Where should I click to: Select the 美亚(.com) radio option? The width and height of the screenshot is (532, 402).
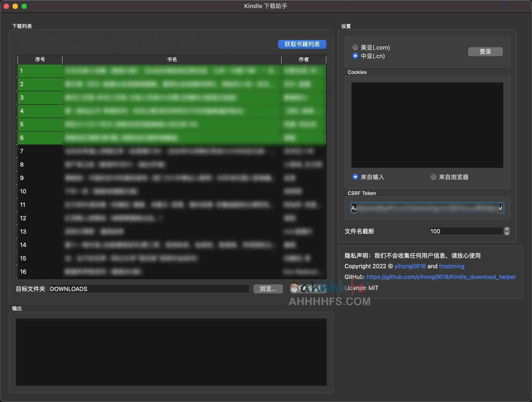pyautogui.click(x=355, y=47)
